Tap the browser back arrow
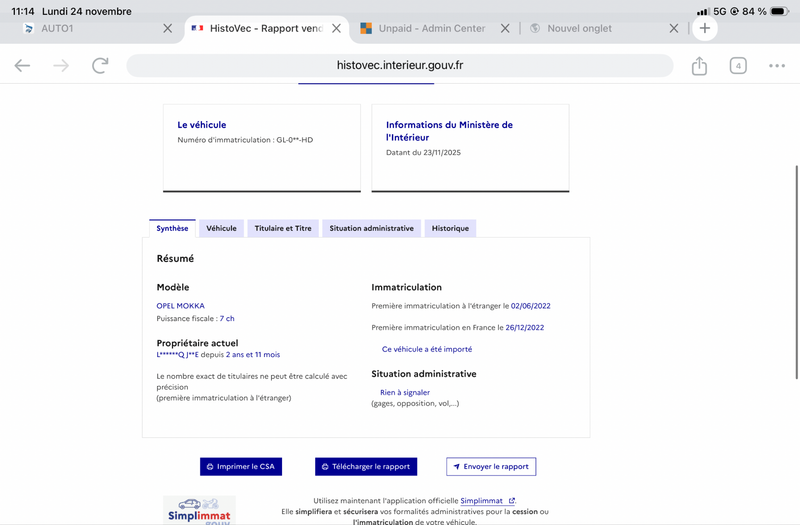The image size is (800, 525). (22, 66)
